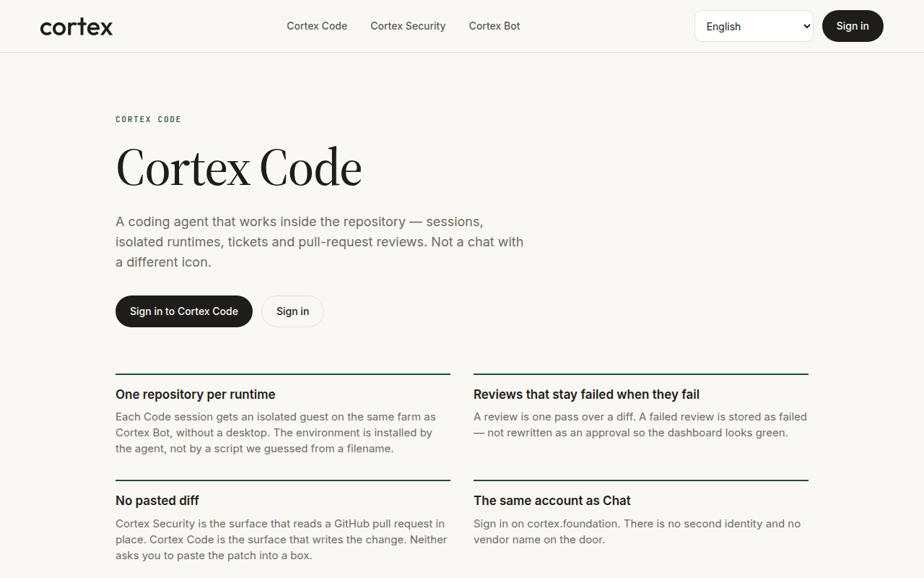
Task: Click the dark Sign in button in header
Action: 853,26
